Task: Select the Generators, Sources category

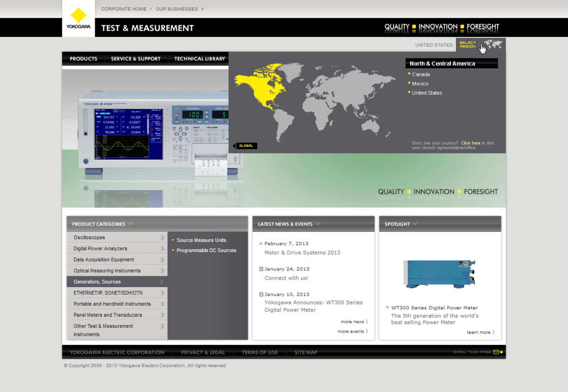Action: pyautogui.click(x=117, y=282)
